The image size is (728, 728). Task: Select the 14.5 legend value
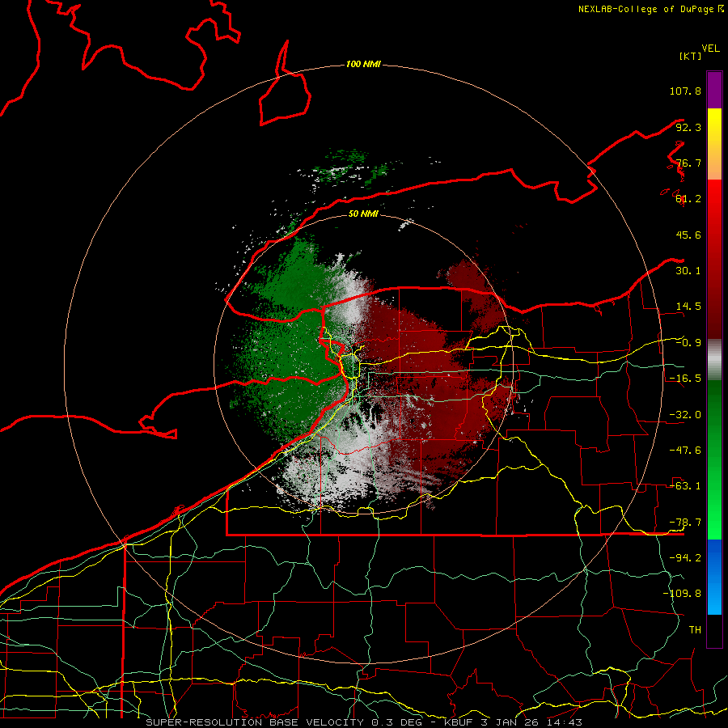coord(688,307)
